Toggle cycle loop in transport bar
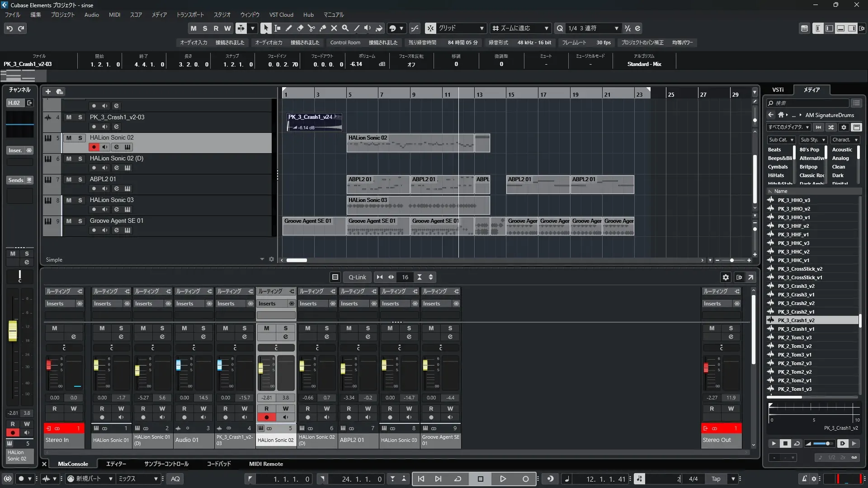Image resolution: width=868 pixels, height=488 pixels. pos(458,479)
